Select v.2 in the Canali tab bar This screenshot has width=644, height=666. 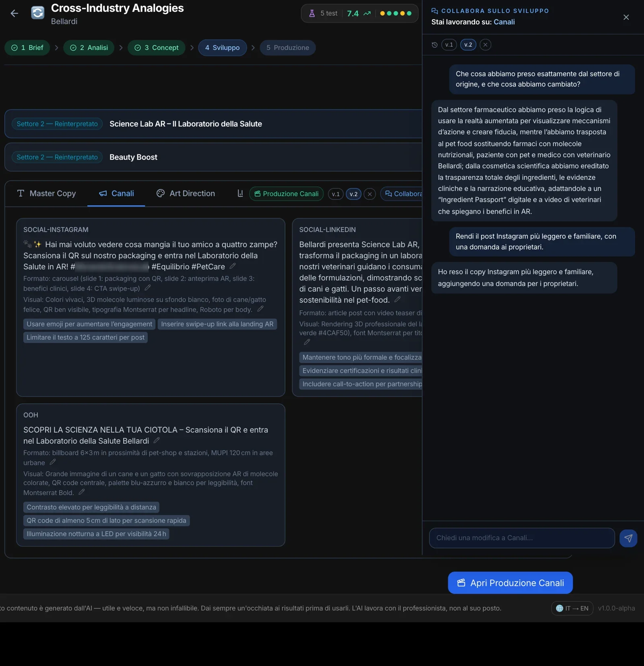353,194
